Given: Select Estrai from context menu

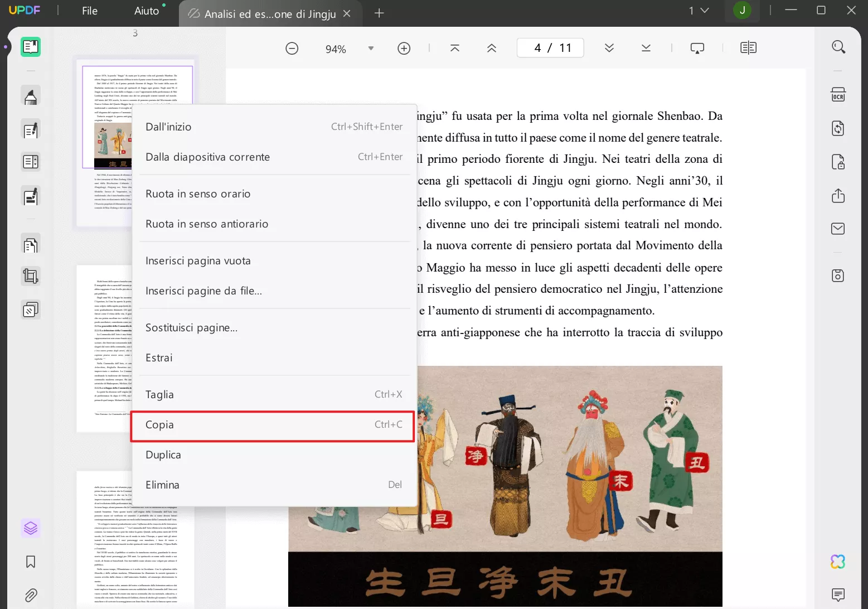Looking at the screenshot, I should pyautogui.click(x=274, y=357).
